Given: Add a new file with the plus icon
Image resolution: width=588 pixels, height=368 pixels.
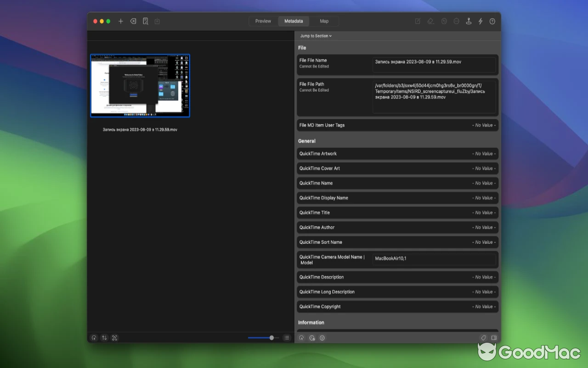Looking at the screenshot, I should [120, 21].
